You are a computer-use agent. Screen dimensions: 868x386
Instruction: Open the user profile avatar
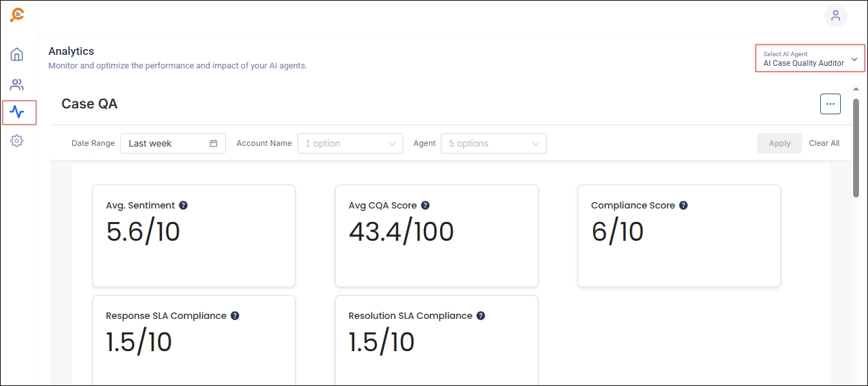[x=835, y=15]
